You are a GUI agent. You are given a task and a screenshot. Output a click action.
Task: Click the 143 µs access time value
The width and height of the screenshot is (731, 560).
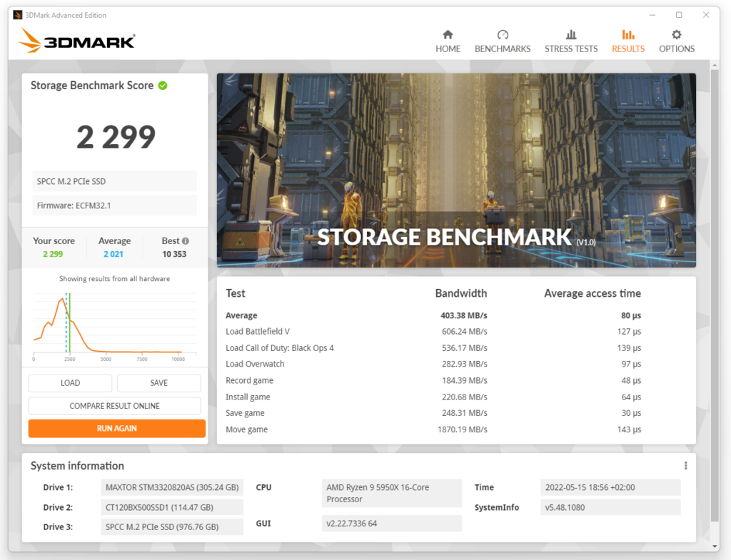pos(629,429)
